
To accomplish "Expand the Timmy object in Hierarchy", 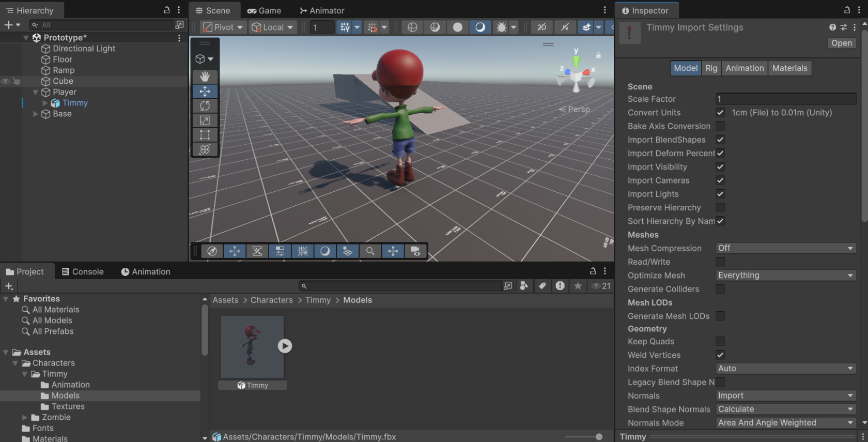I will pyautogui.click(x=45, y=103).
